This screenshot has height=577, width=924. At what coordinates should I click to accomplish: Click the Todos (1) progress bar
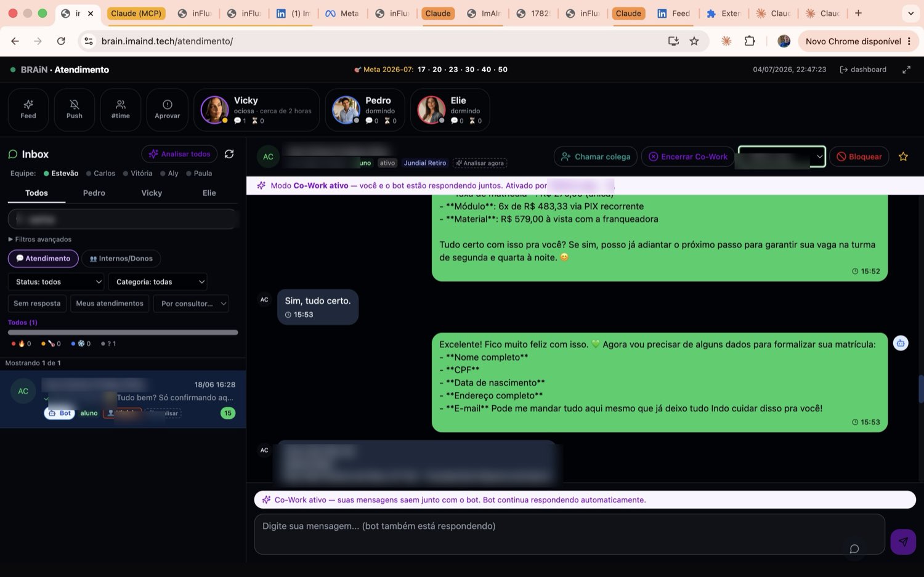point(123,333)
